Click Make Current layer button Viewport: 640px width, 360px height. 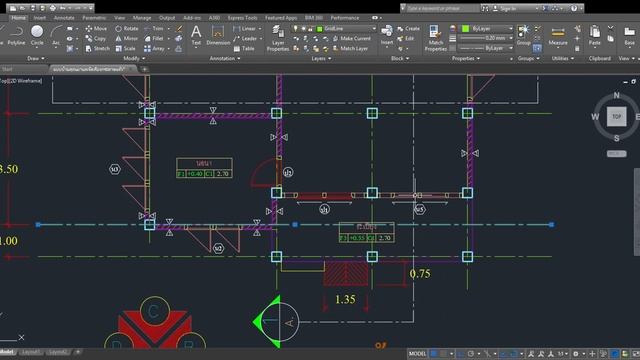[x=351, y=38]
